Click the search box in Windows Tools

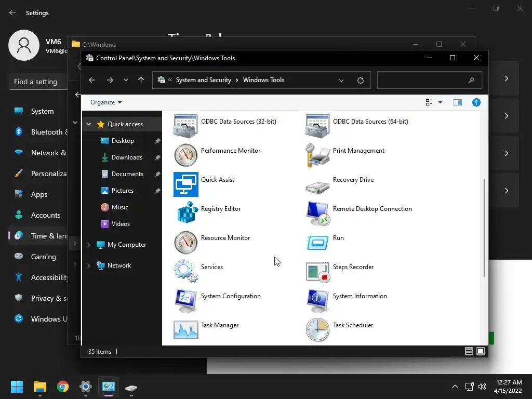tap(429, 81)
